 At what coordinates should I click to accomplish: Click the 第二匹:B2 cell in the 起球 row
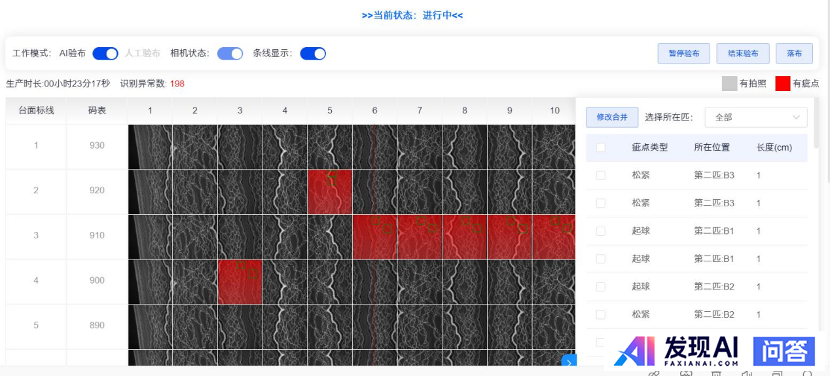[x=714, y=287]
